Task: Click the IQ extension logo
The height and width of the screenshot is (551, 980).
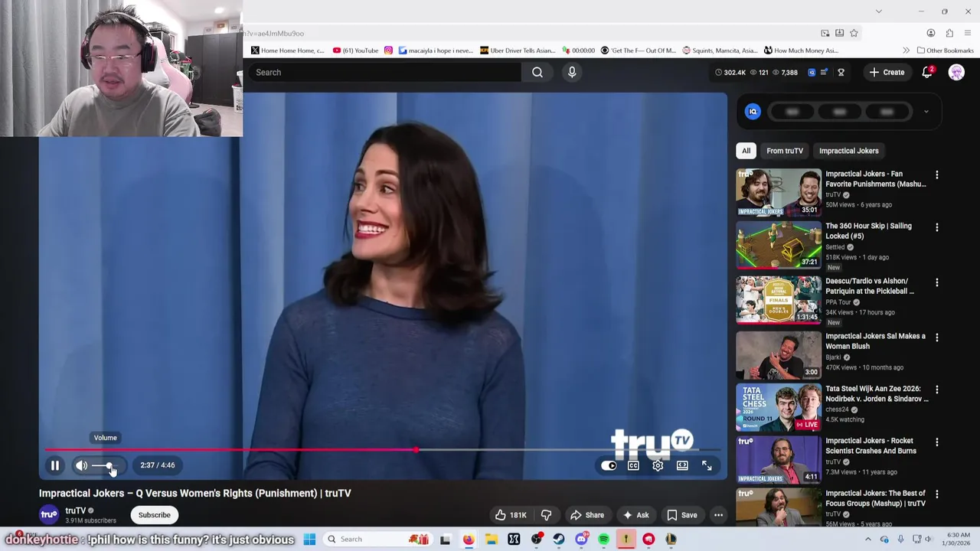Action: pyautogui.click(x=753, y=112)
